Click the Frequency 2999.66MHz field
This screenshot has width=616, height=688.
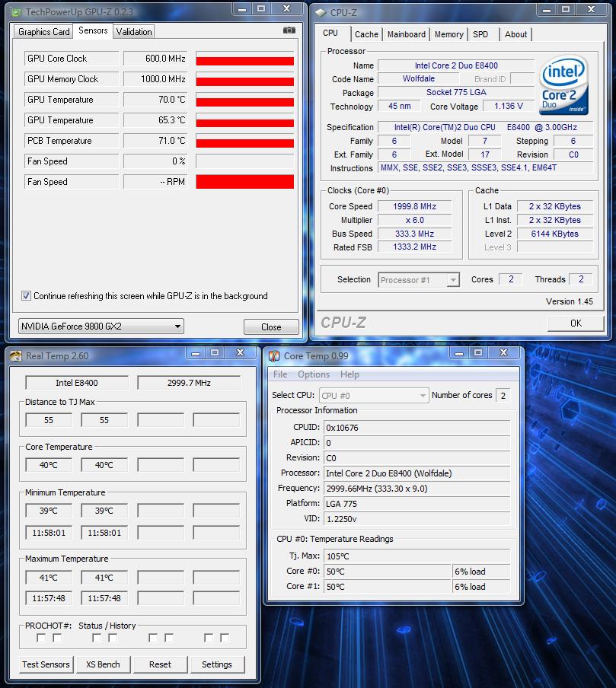click(x=417, y=489)
